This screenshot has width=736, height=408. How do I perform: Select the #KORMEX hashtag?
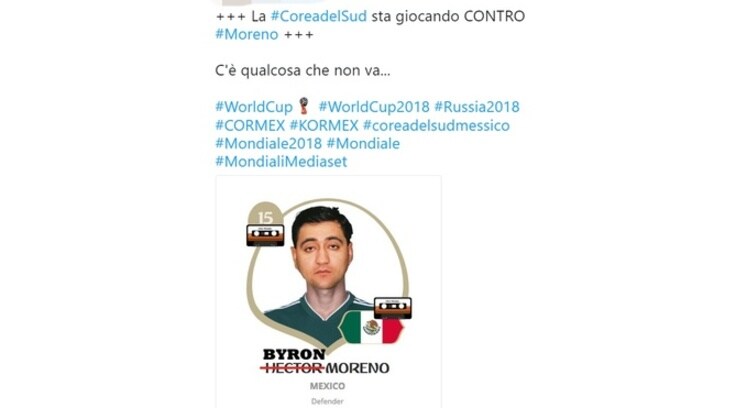(x=324, y=125)
